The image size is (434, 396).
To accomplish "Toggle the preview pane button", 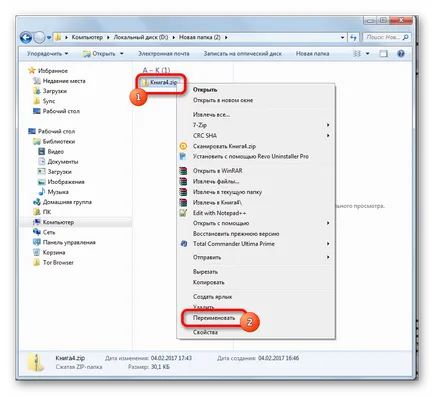I will [x=384, y=53].
